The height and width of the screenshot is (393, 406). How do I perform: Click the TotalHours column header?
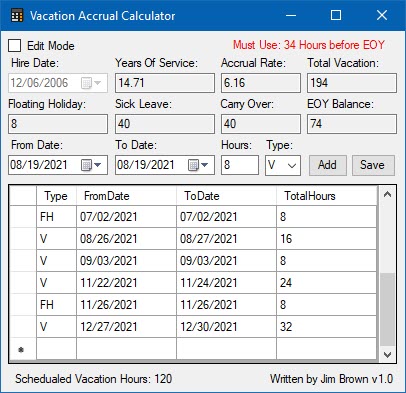pos(327,196)
